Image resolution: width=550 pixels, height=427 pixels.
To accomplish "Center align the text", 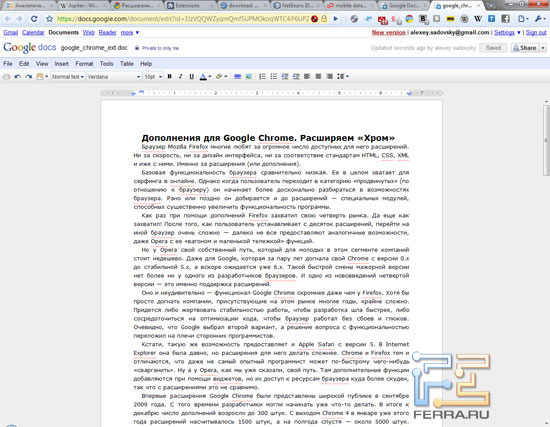I will tap(318, 76).
